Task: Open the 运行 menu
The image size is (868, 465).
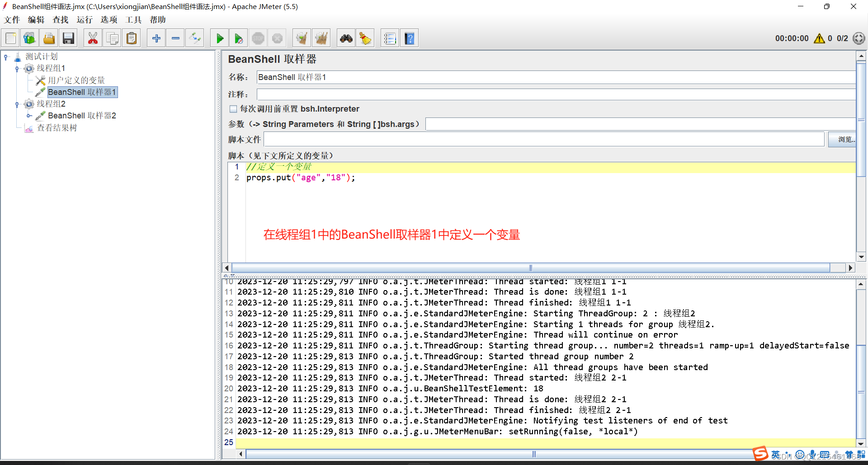Action: 85,20
